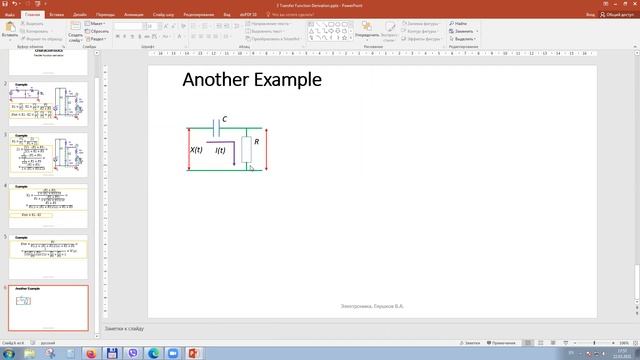This screenshot has height=360, width=640.
Task: Click the triangle shape in shapes gallery
Action: 311,31
